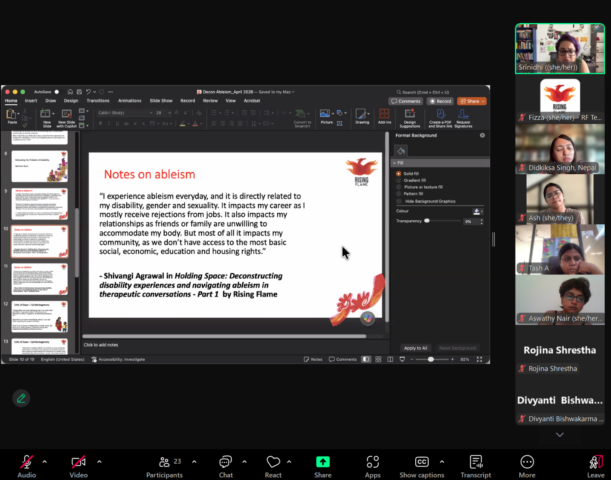
Task: Click the Paste icon in PowerPoint ribbon
Action: coord(11,115)
